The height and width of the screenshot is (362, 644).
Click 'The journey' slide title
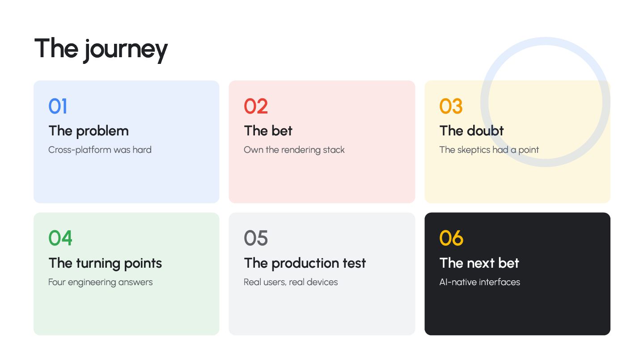101,49
